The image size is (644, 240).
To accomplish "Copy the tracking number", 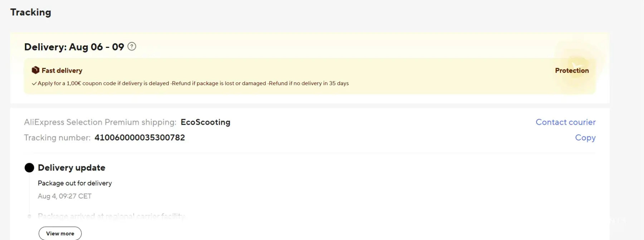I will [x=585, y=138].
